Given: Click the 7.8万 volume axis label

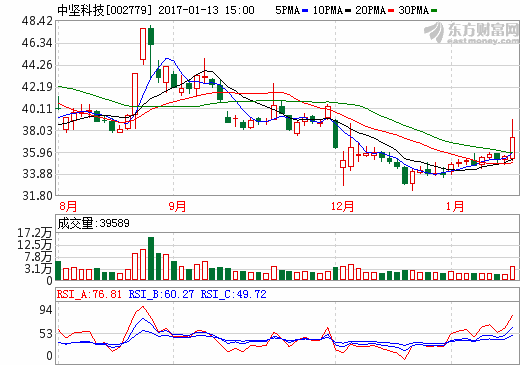Looking at the screenshot, I should pos(38,257).
